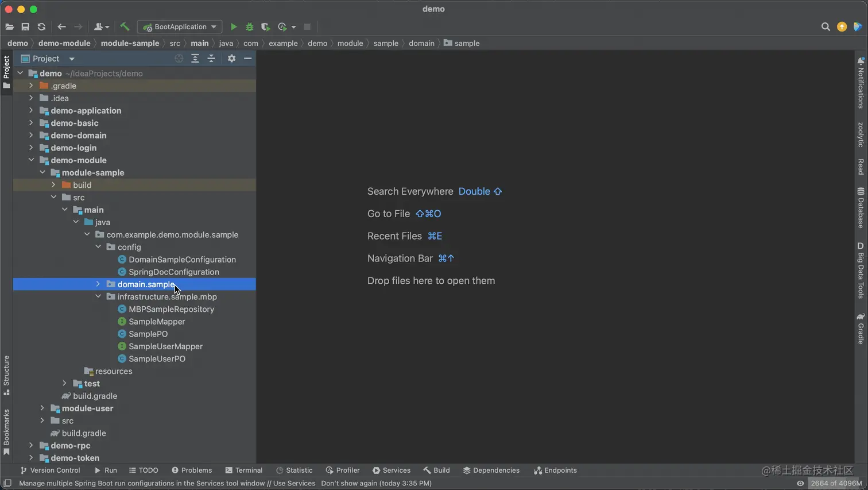Expand the domain.sample package
Screen dimensions: 868x490
coord(98,284)
